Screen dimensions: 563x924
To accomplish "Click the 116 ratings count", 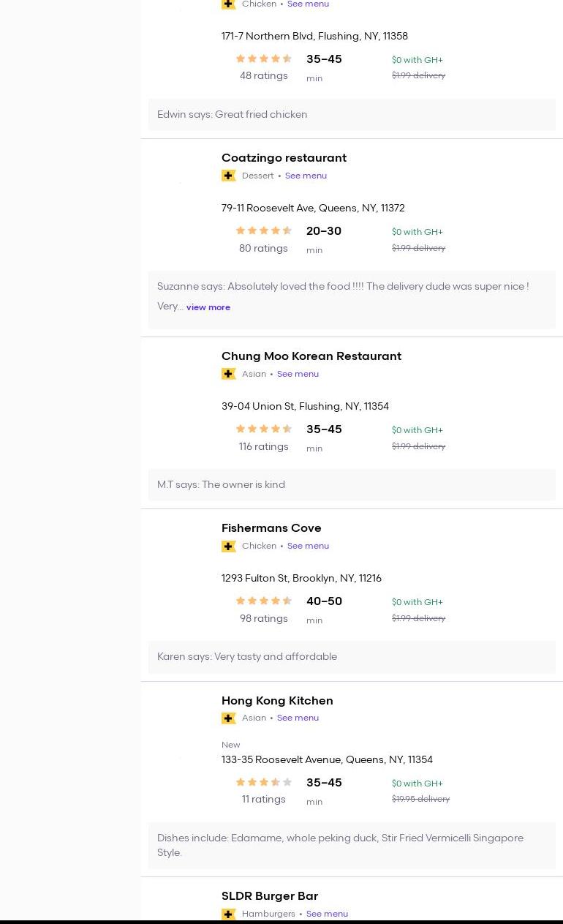I will click(x=263, y=447).
